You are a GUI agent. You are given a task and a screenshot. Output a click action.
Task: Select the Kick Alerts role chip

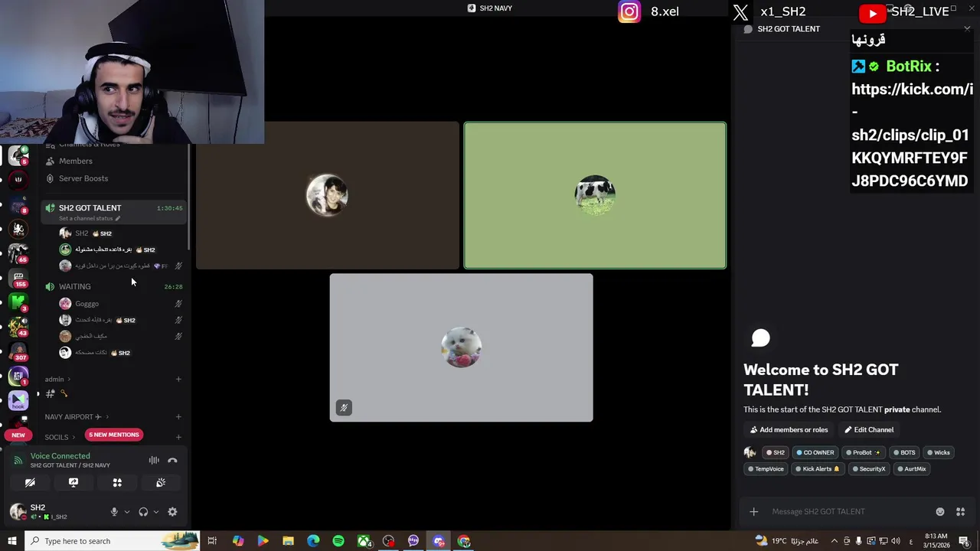[x=817, y=469]
